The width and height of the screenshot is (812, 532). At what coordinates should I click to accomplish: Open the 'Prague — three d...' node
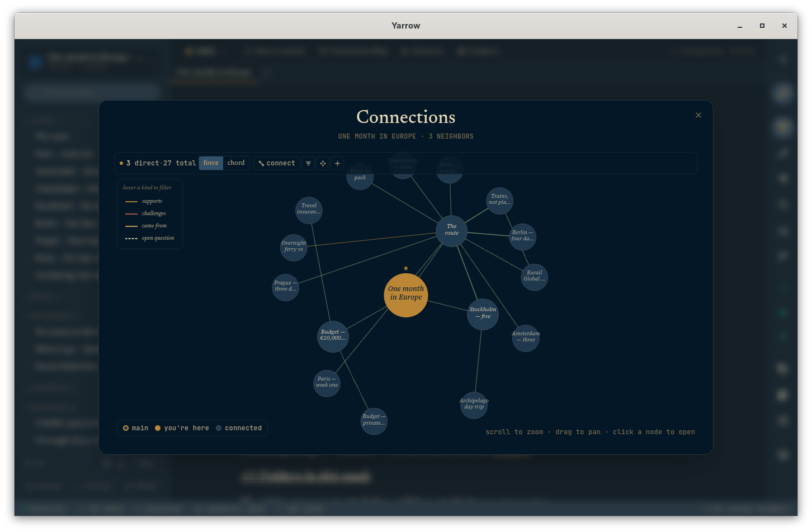click(x=285, y=287)
